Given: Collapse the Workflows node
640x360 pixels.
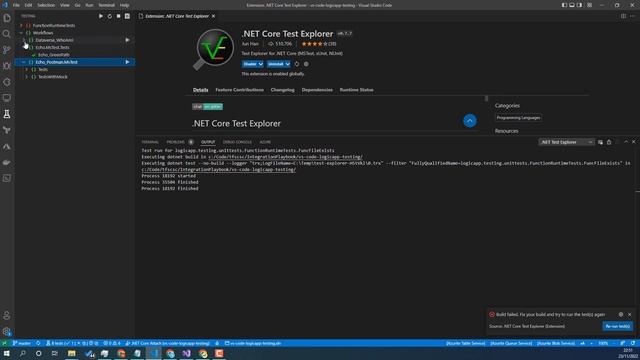Looking at the screenshot, I should [21, 33].
